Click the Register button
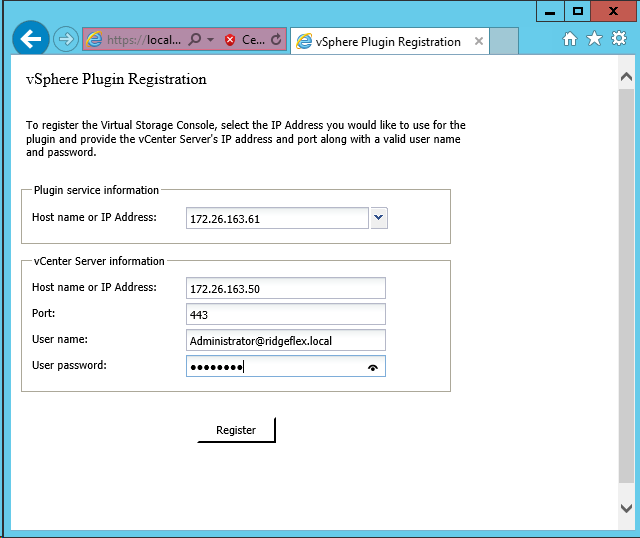Screen dimensions: 640x538 click(236, 430)
